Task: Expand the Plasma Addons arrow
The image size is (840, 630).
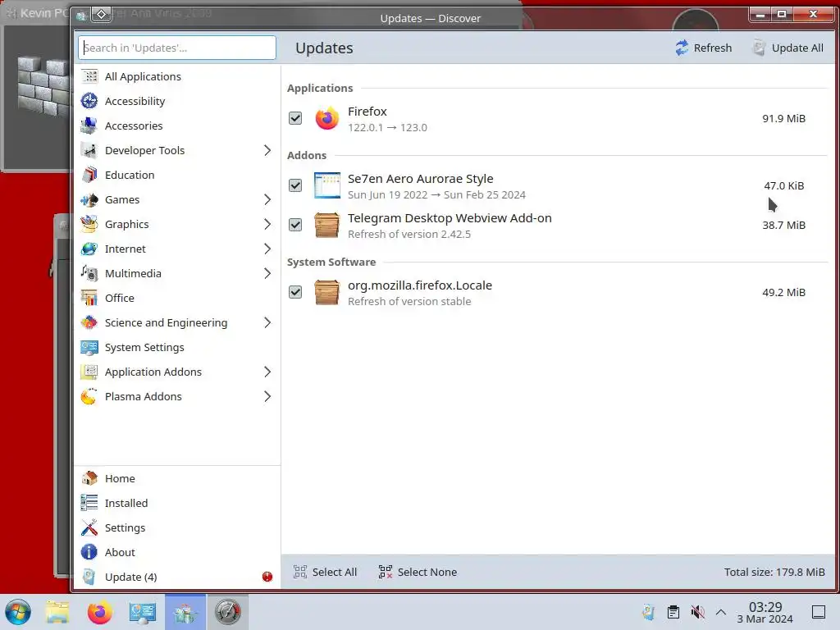Action: click(267, 397)
